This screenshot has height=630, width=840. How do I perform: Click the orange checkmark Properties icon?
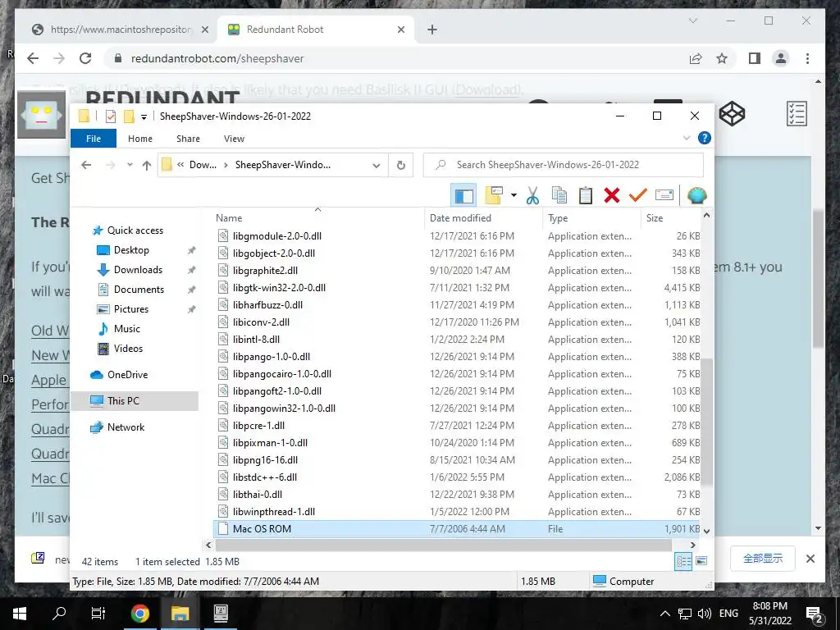point(637,195)
